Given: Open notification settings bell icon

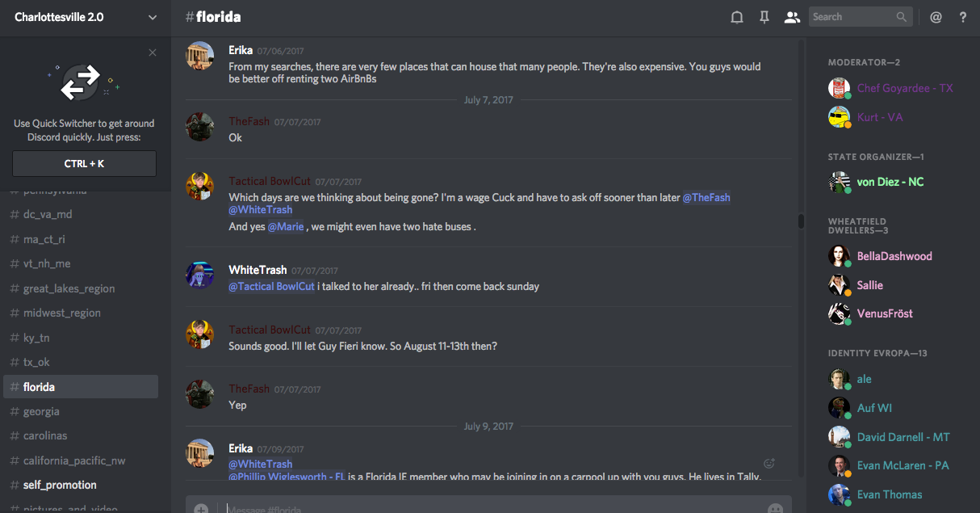Looking at the screenshot, I should [x=737, y=17].
